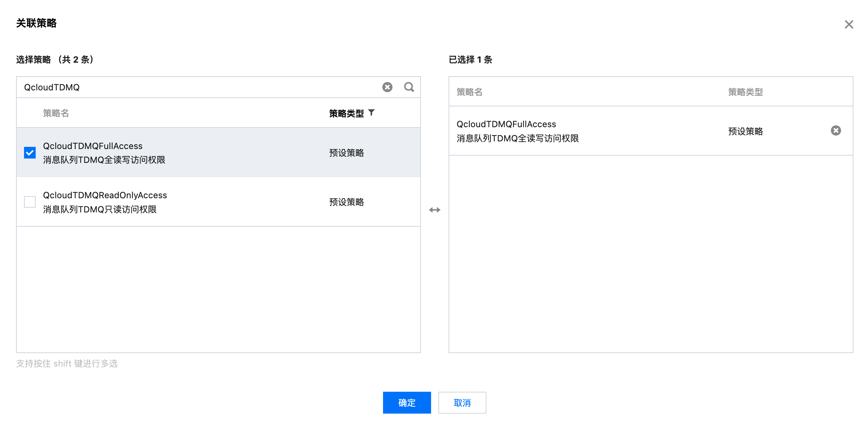868x430 pixels.
Task: Click the double-arrow transfer icon
Action: click(x=435, y=210)
